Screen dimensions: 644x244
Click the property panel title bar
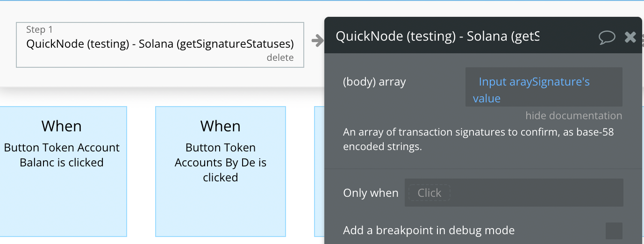483,36
